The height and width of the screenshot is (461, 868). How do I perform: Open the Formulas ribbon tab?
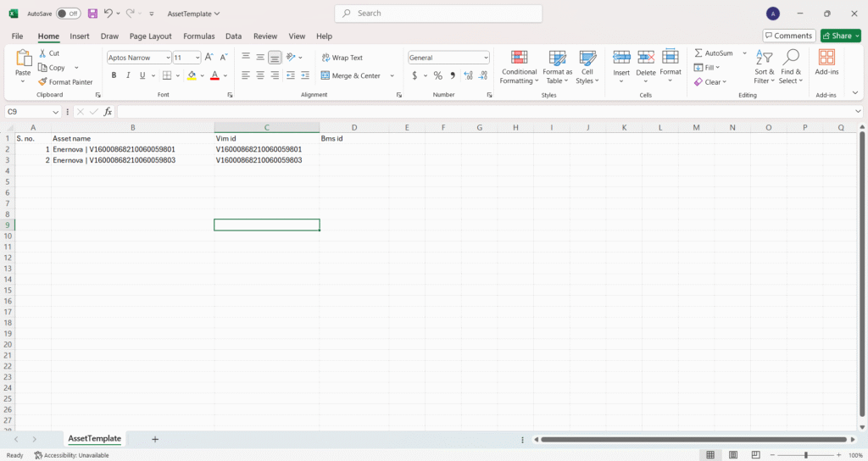pos(198,36)
